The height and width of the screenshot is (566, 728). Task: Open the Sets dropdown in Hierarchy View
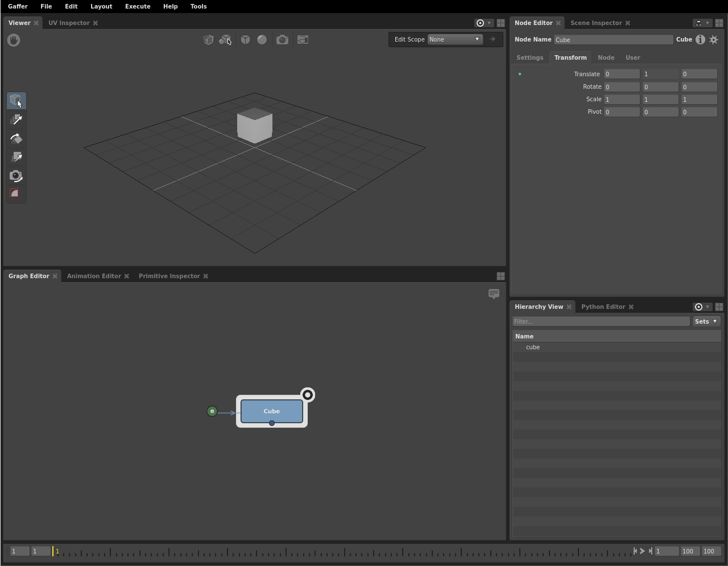pos(706,321)
